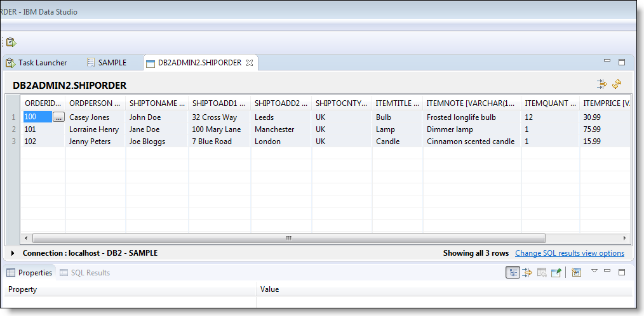Select row header number 1
Screen dimensions: 644x316
pos(13,117)
